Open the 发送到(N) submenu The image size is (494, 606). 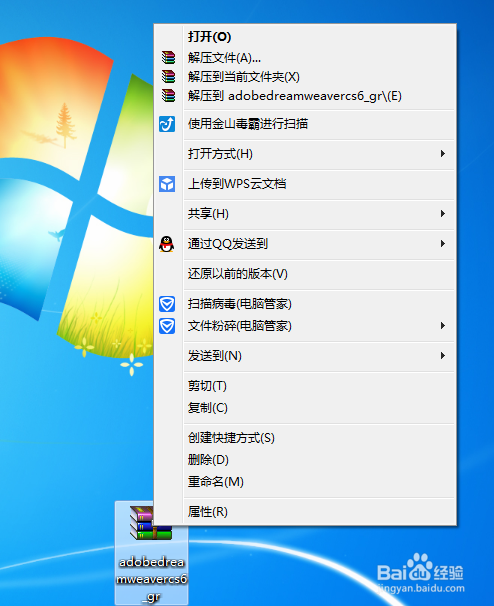pyautogui.click(x=305, y=356)
